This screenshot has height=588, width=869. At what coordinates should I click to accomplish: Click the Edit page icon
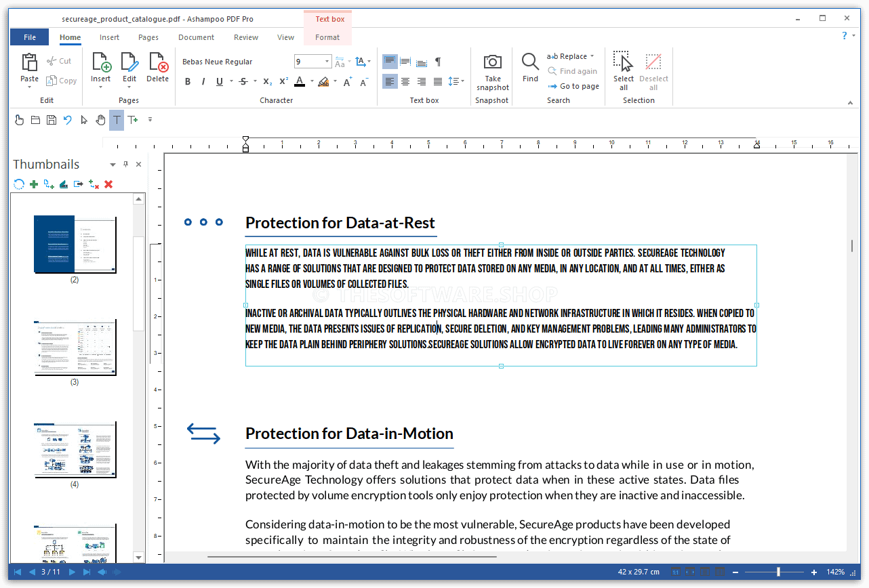point(129,62)
